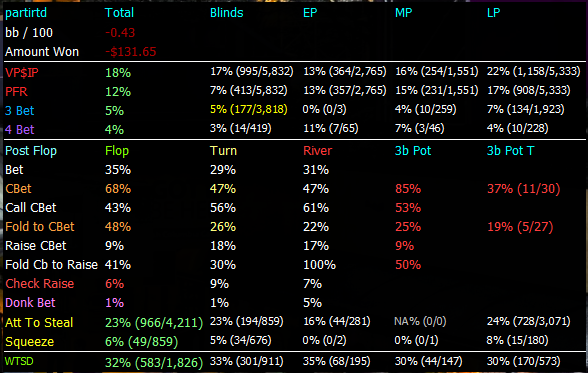Click 3b Pot T CBet 37% (11/30)
Viewport: 588px width, 373px height.
[524, 189]
